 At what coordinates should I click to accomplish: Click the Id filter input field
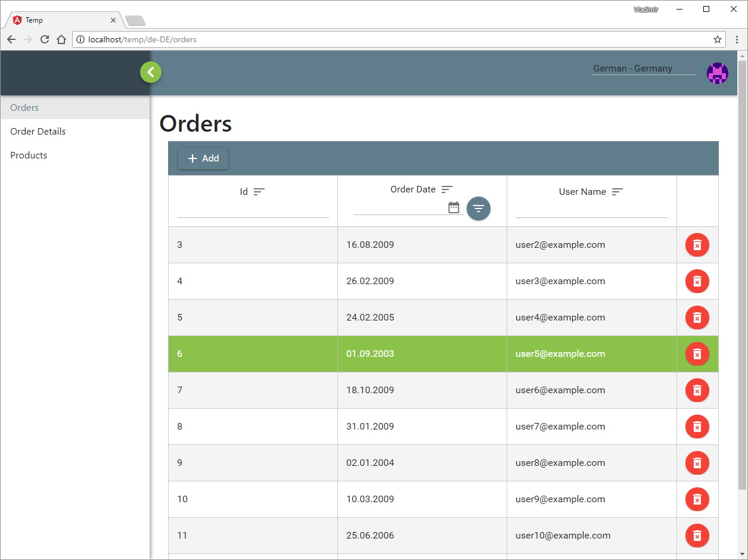(253, 210)
